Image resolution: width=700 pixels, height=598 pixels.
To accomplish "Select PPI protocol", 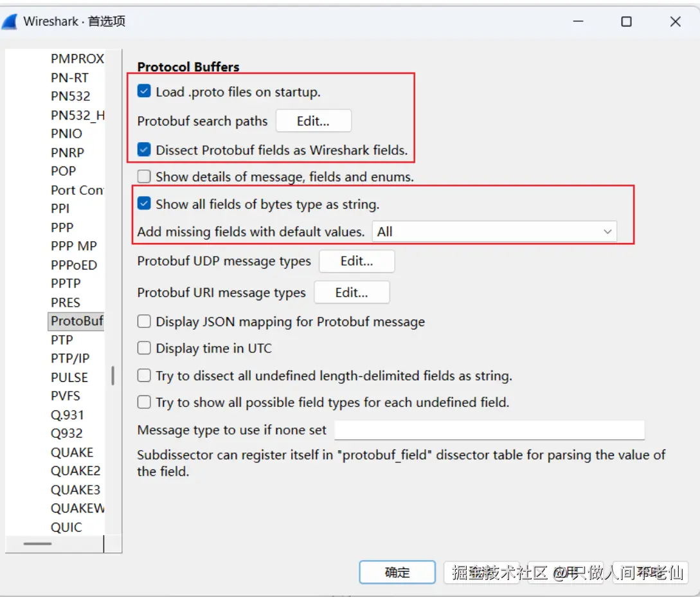I will point(60,208).
